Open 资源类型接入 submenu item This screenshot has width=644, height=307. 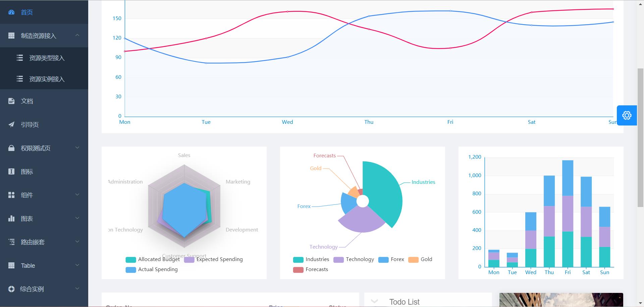tap(47, 58)
